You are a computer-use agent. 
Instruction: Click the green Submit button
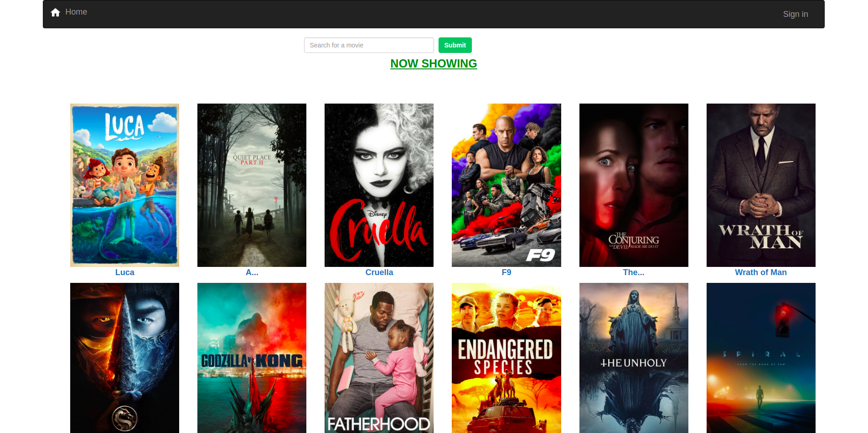click(455, 45)
